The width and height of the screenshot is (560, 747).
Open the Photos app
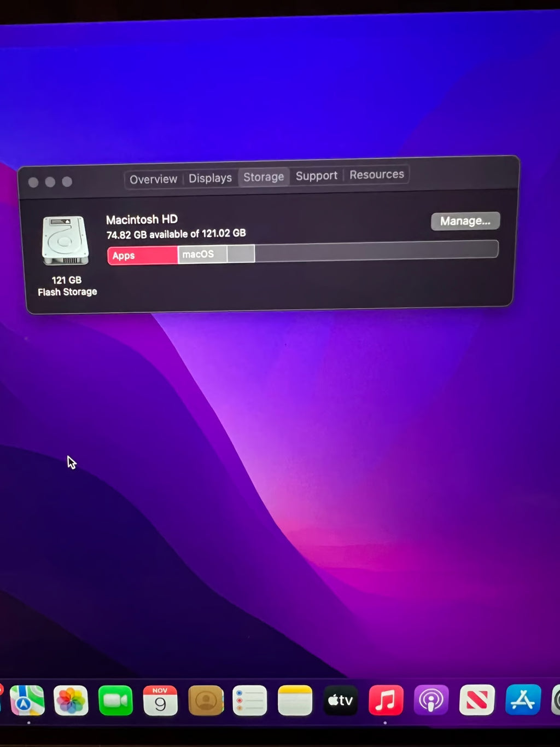70,700
